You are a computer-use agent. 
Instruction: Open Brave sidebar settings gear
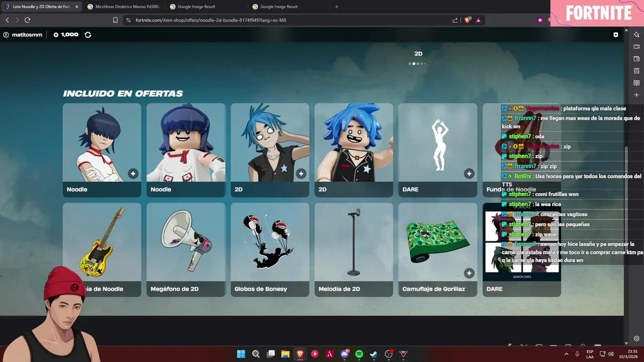click(636, 338)
